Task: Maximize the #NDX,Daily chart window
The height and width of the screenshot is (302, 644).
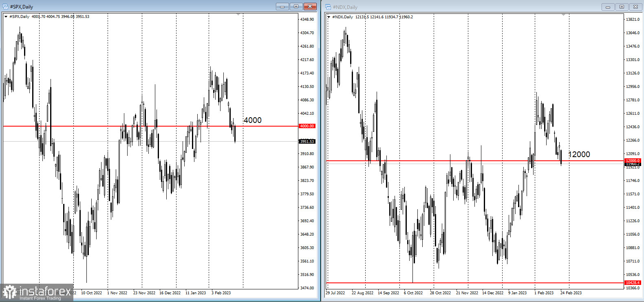Action: click(x=622, y=7)
